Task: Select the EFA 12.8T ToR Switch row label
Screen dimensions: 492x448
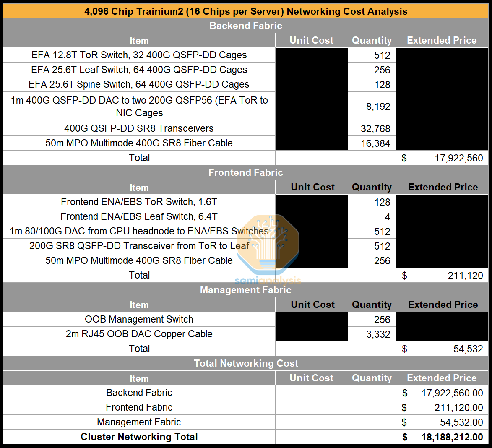Action: pyautogui.click(x=139, y=55)
